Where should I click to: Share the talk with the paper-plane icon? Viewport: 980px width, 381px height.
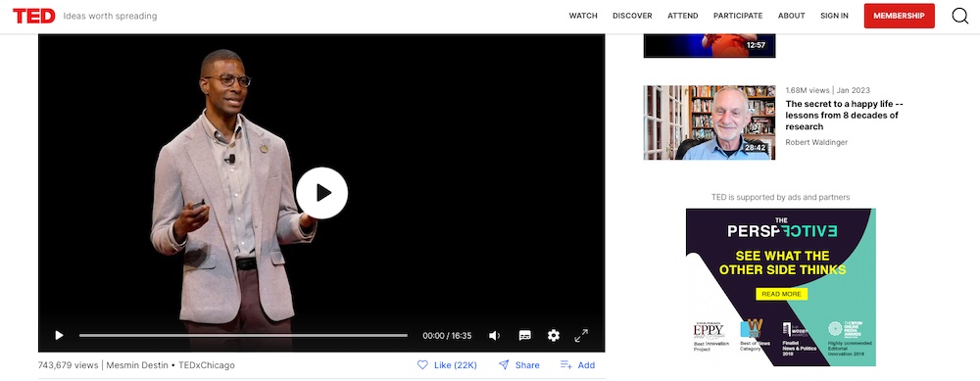point(504,364)
